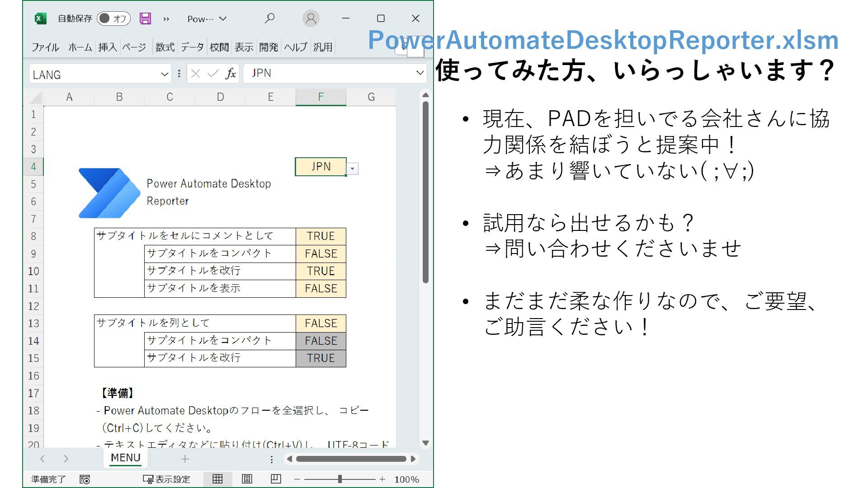The height and width of the screenshot is (488, 868).
Task: Open the file name Pow dropdown
Action: click(207, 19)
